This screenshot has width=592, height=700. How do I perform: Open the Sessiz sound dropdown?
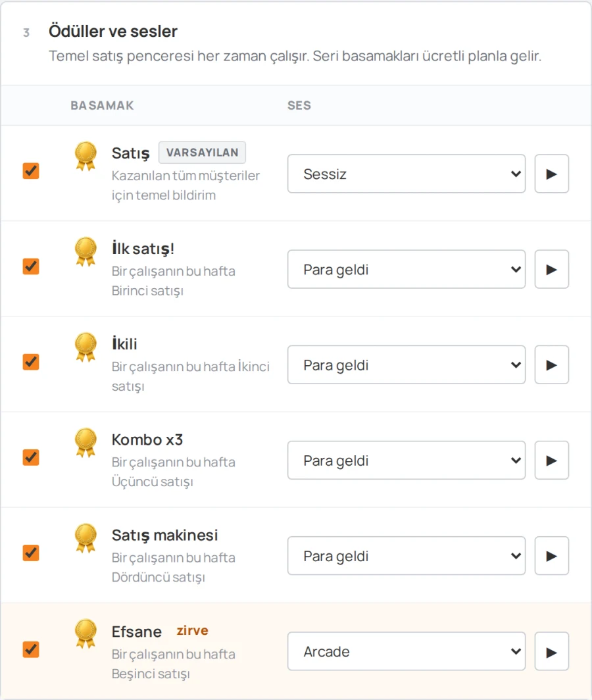[x=407, y=174]
